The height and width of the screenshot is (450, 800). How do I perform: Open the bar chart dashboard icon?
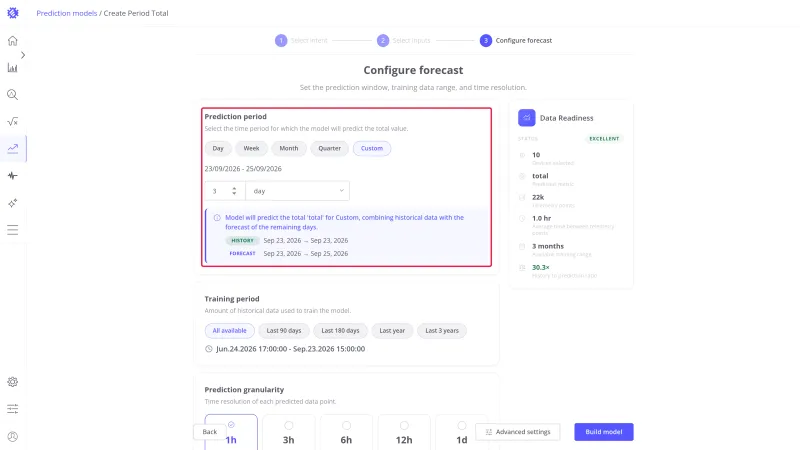tap(13, 68)
